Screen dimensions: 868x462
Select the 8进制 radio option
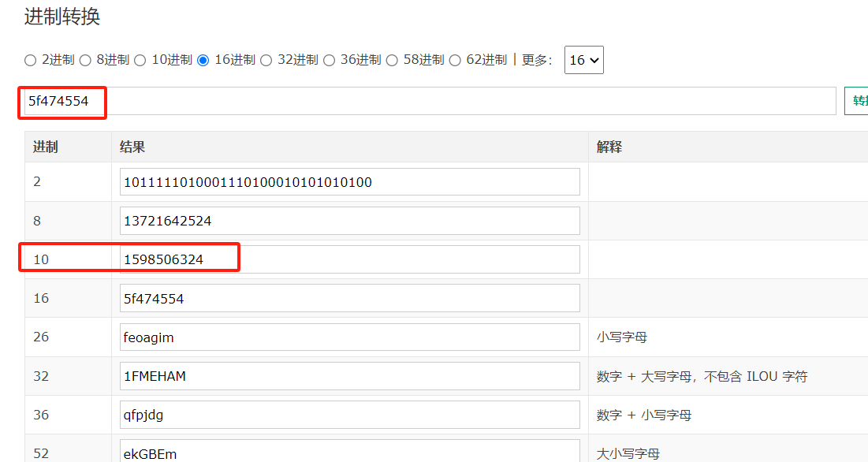pyautogui.click(x=85, y=60)
